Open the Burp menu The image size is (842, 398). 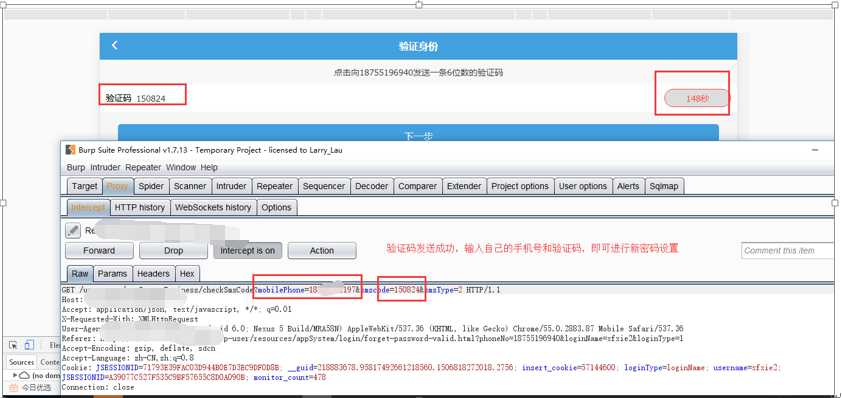(x=76, y=168)
